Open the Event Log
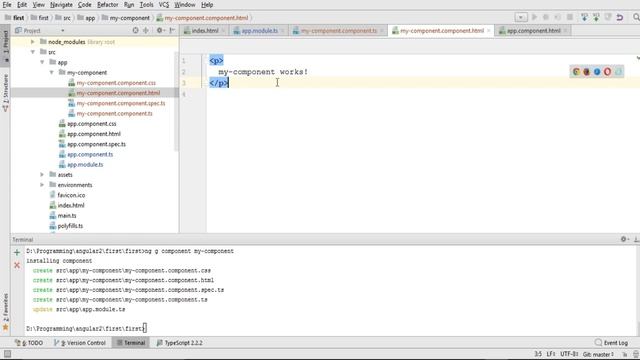The image size is (640, 360). (611, 343)
